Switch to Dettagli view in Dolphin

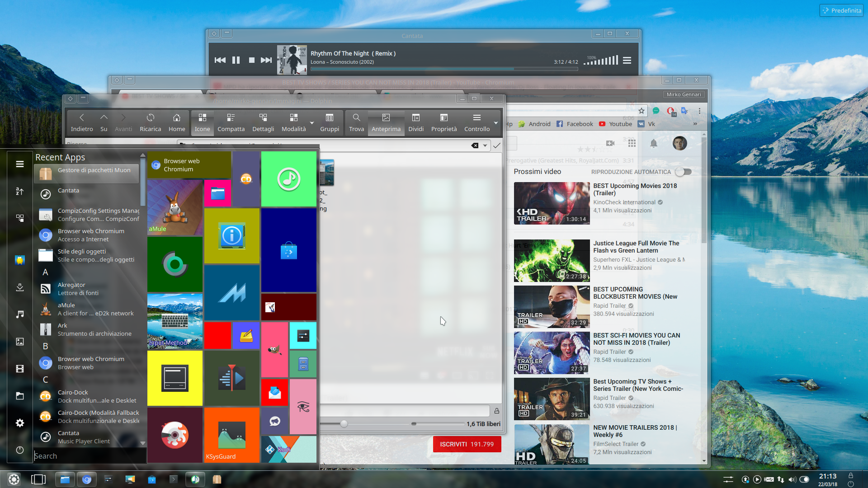263,122
